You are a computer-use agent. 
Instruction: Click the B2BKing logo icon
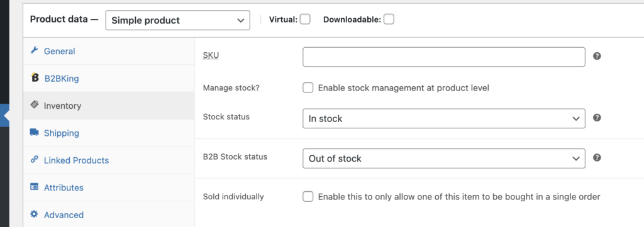click(35, 77)
